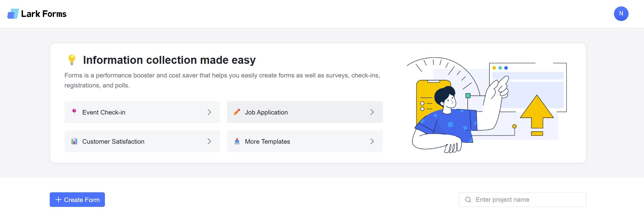The image size is (644, 216).
Task: Click the Lark Forms logo icon
Action: [x=13, y=14]
